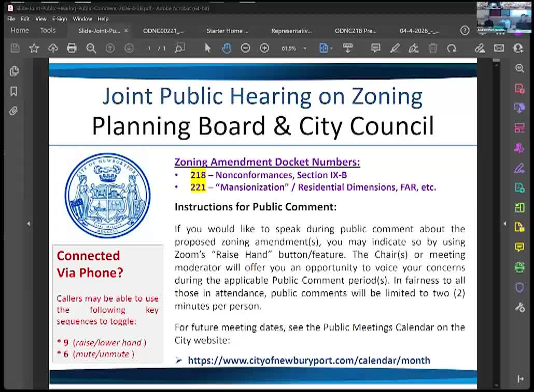Choose the Selection arrow tool

(x=207, y=48)
